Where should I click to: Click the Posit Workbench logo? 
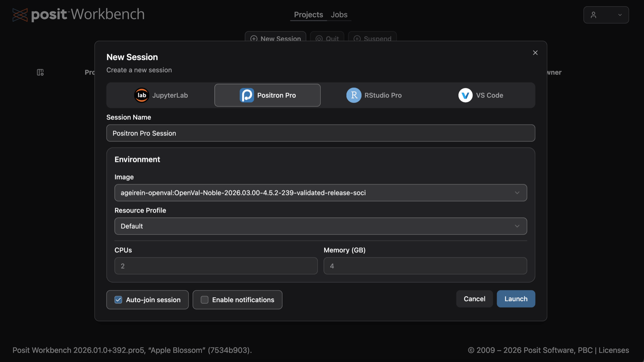coord(79,15)
